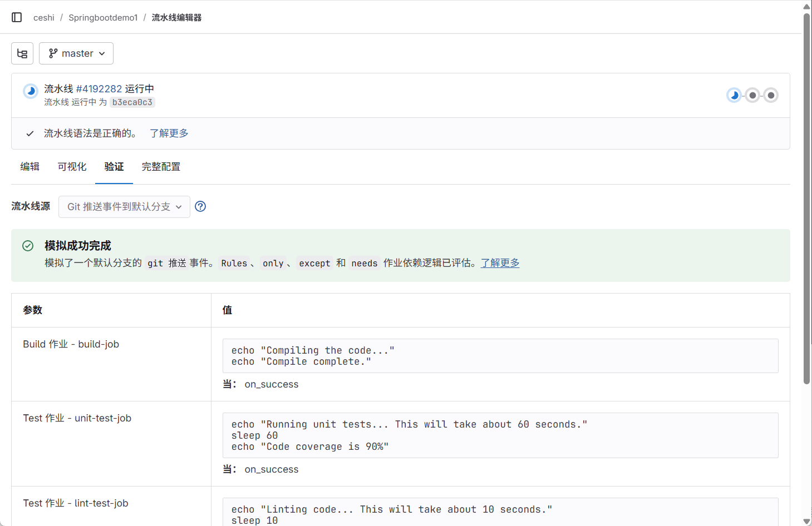Switch to the 编辑 tab
Screen dimensions: 812x526
(29, 166)
